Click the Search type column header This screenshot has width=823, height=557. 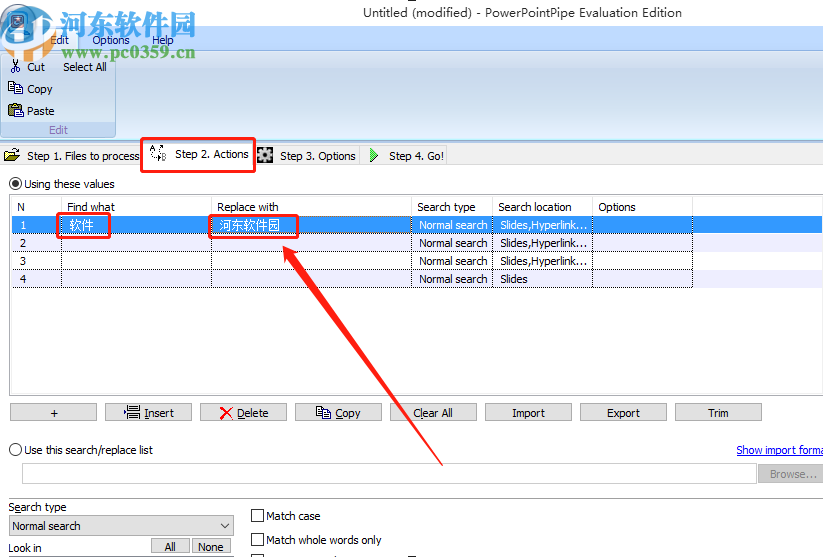tap(452, 207)
